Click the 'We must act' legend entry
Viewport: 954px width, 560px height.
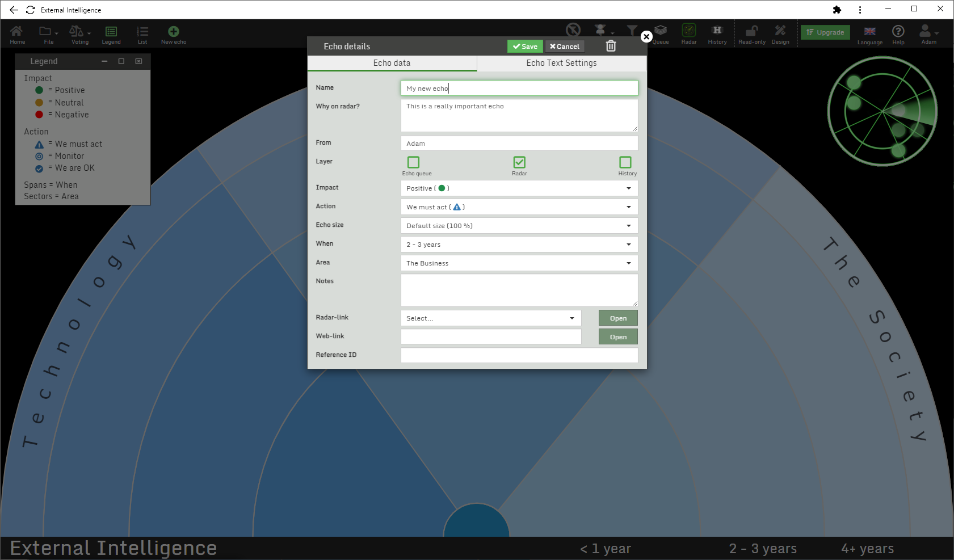69,144
